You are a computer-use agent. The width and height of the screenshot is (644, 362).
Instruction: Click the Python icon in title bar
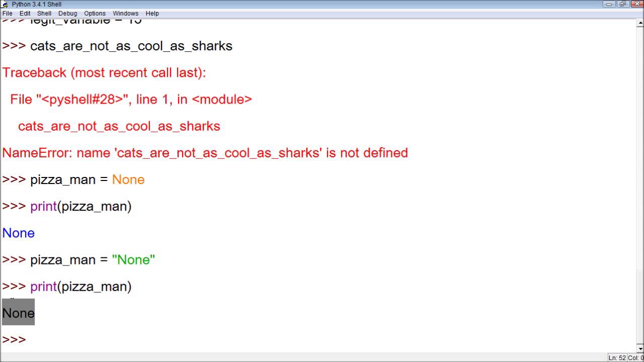click(5, 5)
